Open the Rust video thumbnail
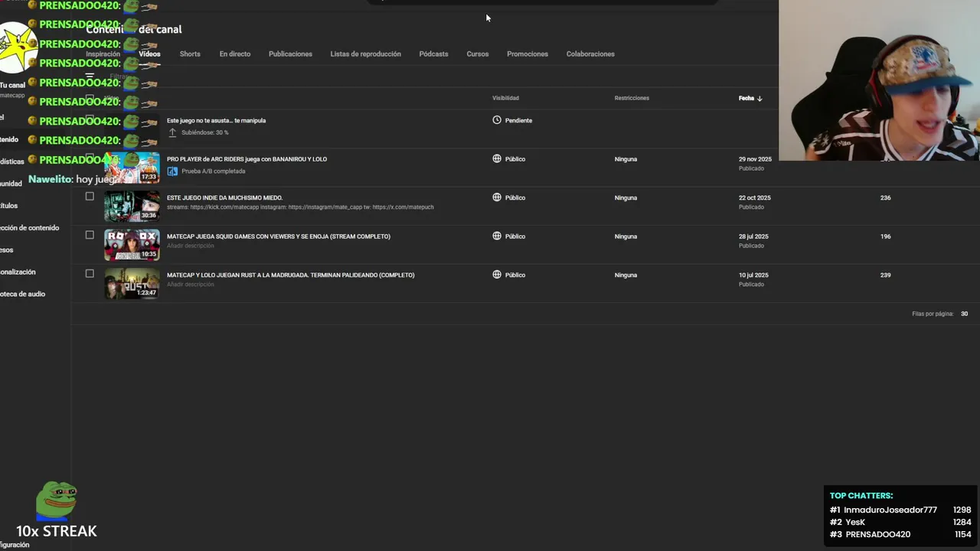This screenshot has width=980, height=551. click(x=132, y=283)
